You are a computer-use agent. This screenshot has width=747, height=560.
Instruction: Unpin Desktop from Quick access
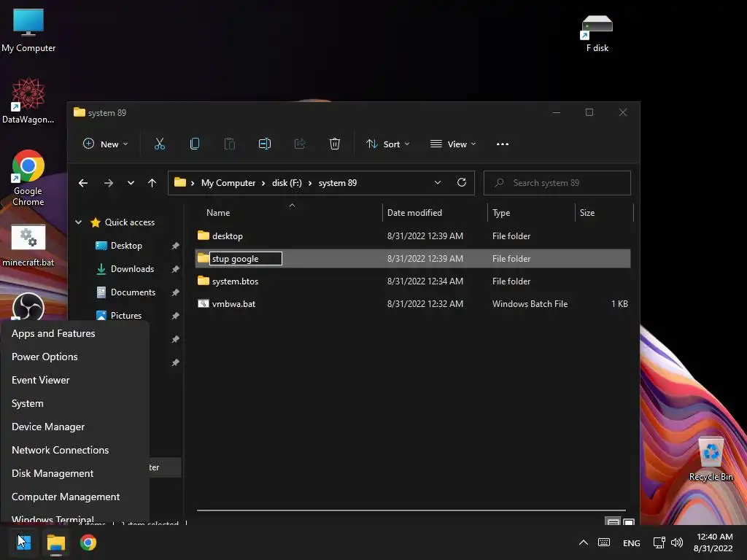click(175, 246)
